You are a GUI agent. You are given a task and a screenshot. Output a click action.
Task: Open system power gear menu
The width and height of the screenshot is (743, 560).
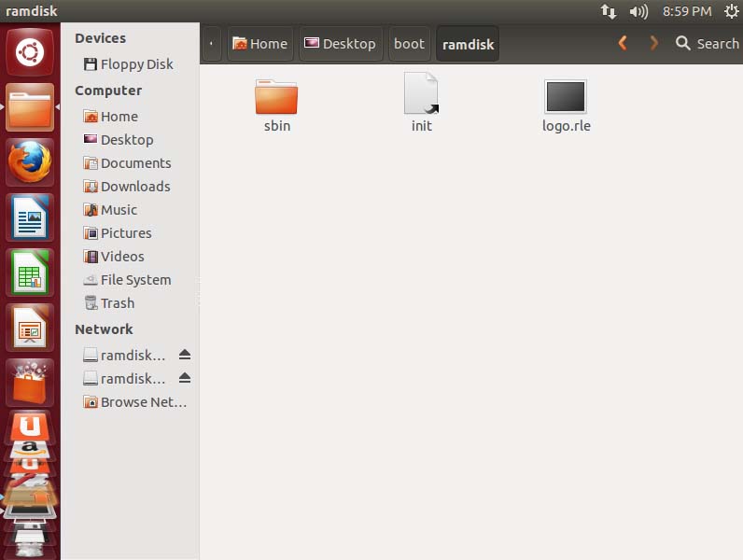731,11
